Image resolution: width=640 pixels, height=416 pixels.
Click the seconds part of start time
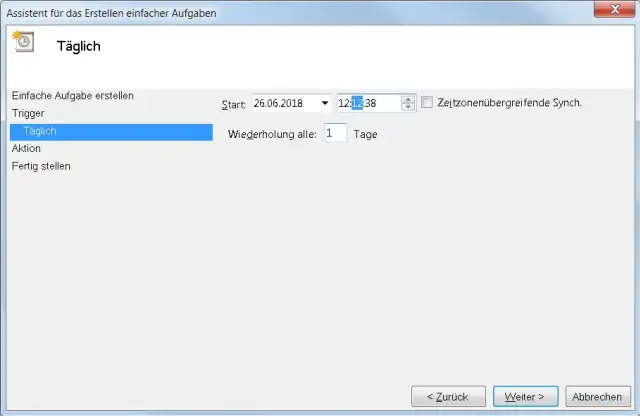370,103
